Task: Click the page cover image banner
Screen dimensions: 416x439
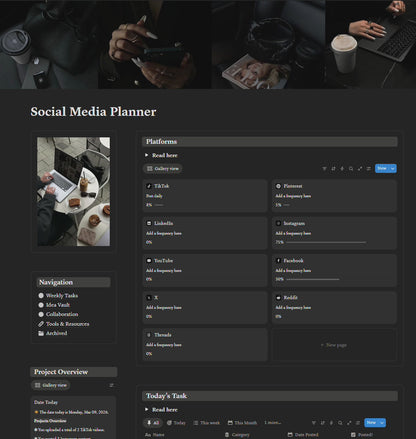Action: click(208, 44)
